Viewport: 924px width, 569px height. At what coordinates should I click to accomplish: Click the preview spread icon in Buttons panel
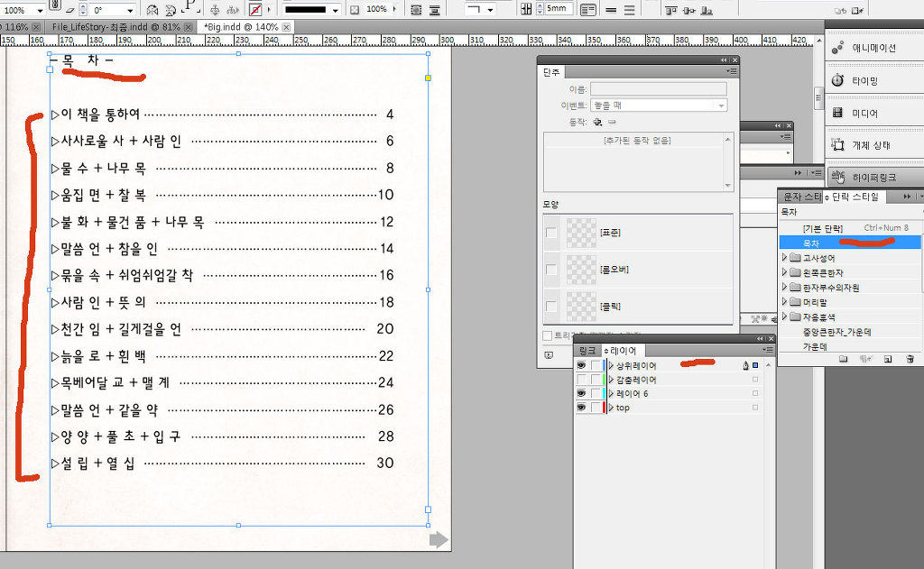(x=550, y=355)
